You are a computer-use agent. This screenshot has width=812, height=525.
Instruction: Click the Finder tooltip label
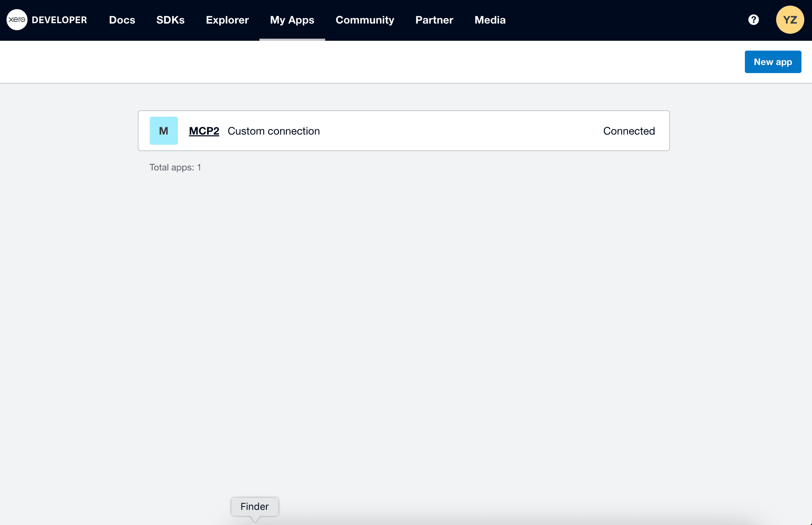pyautogui.click(x=254, y=506)
